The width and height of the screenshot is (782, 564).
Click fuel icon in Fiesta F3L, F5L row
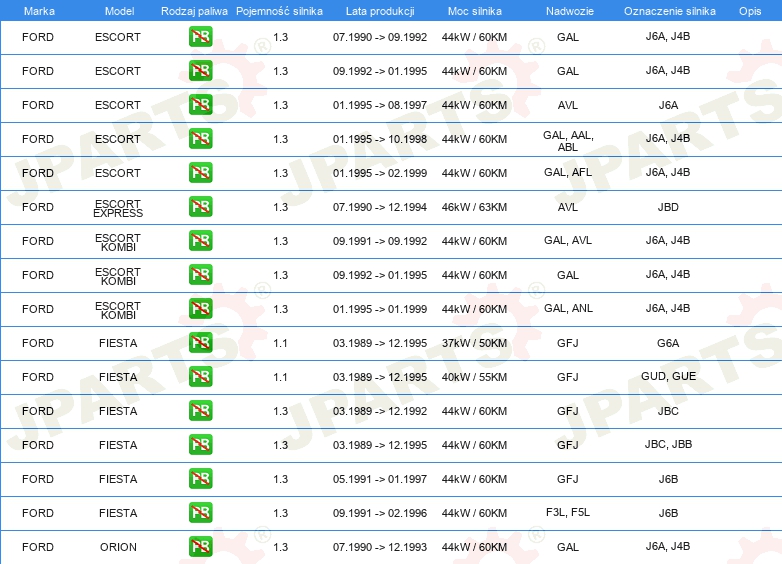200,512
